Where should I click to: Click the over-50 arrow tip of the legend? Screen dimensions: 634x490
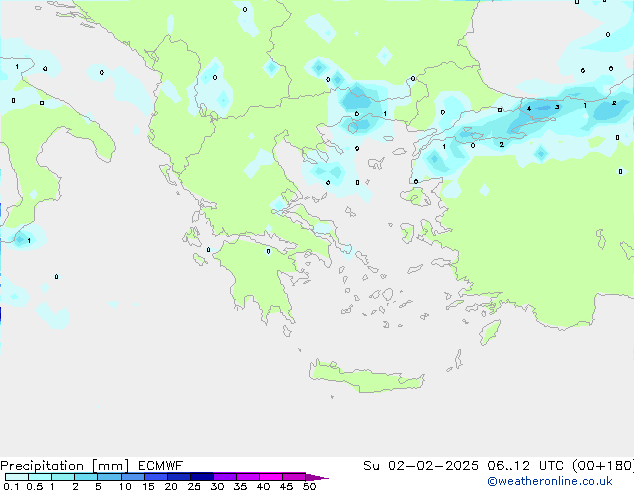pos(317,477)
